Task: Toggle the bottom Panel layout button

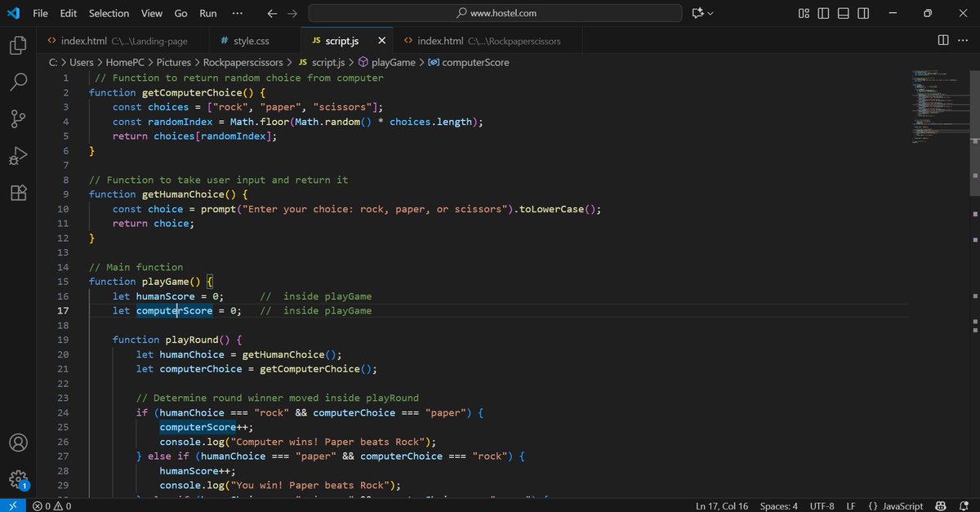Action: [843, 13]
